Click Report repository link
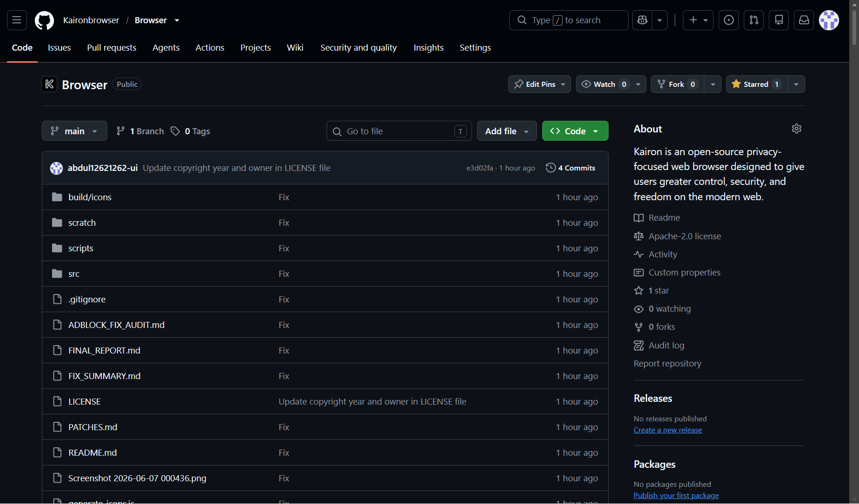The height and width of the screenshot is (504, 859). click(667, 363)
